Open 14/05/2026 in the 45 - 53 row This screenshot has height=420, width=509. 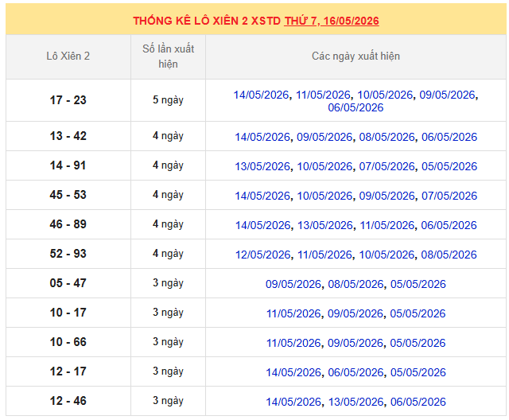pyautogui.click(x=262, y=196)
